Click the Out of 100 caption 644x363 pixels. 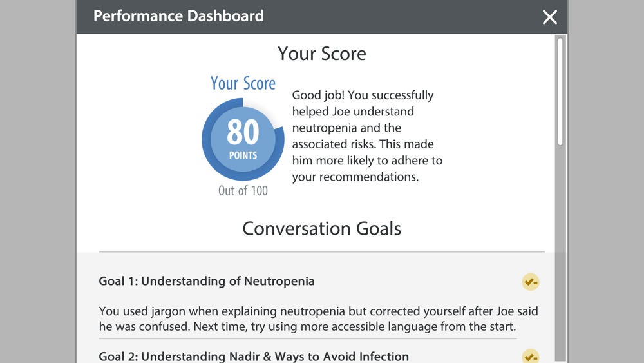pyautogui.click(x=243, y=191)
